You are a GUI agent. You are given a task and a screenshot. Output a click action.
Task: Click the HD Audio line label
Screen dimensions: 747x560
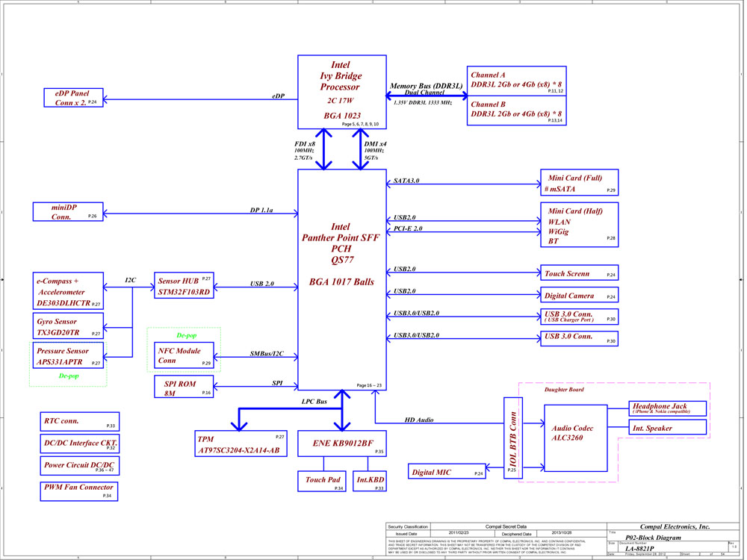point(420,420)
